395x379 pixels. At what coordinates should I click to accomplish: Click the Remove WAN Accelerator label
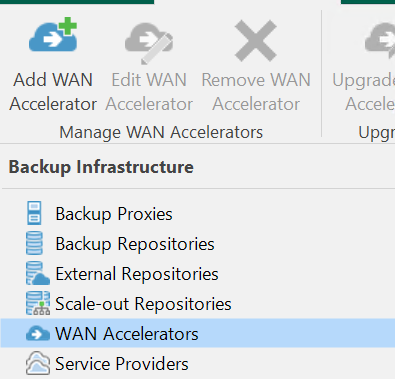click(256, 92)
